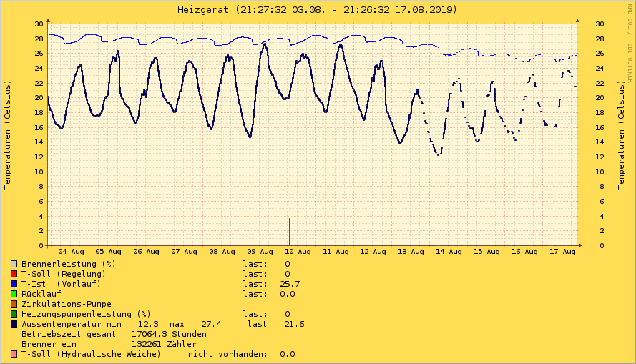Click the '12 Aug' x-axis label
Screen dimensions: 636x364
373,252
